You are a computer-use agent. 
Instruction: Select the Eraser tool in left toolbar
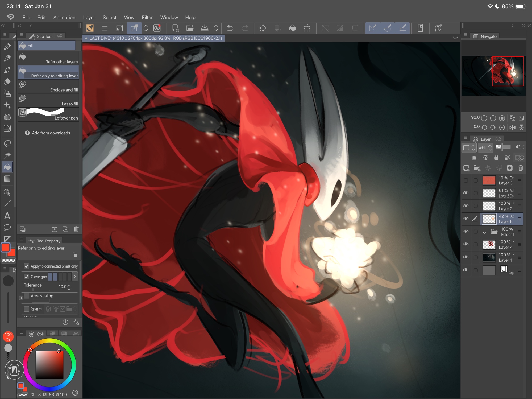pos(7,82)
